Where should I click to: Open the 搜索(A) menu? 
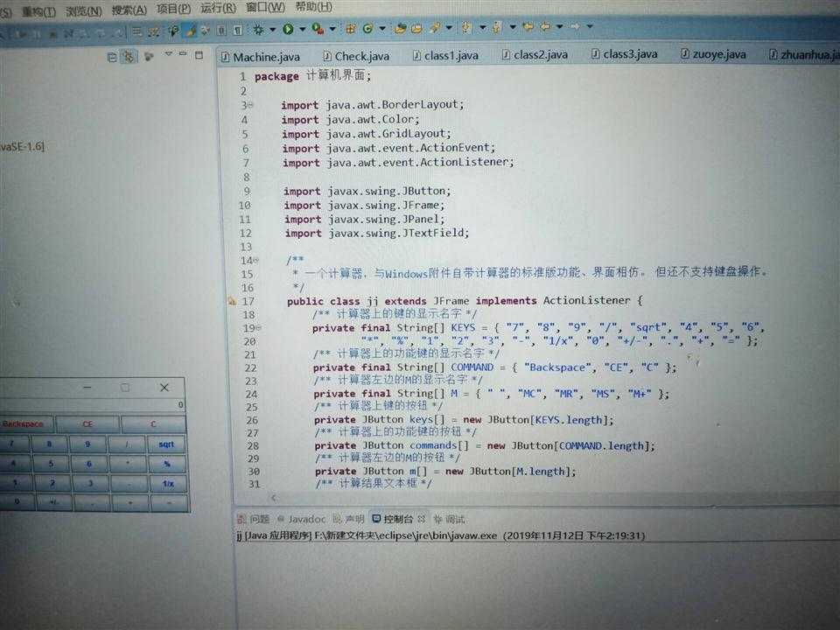tap(129, 10)
